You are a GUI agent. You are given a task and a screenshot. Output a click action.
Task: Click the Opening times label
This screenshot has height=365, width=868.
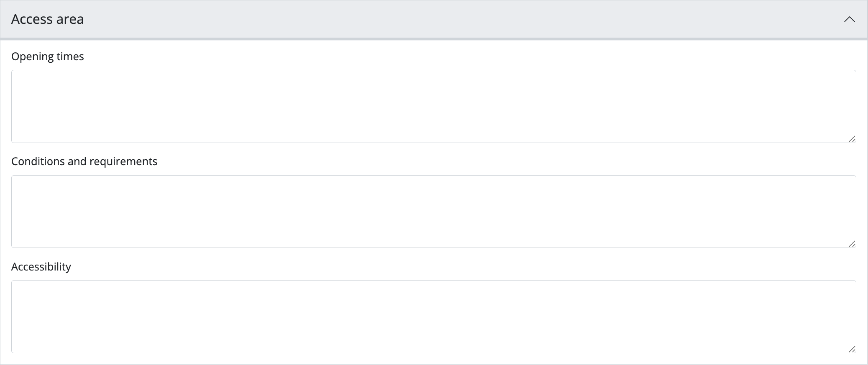coord(48,56)
